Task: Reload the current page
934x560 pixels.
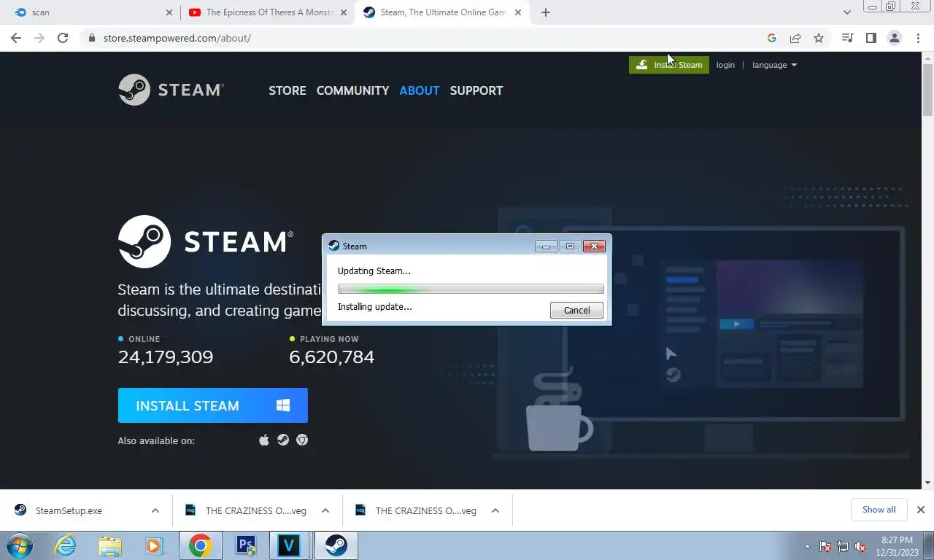Action: coord(63,38)
